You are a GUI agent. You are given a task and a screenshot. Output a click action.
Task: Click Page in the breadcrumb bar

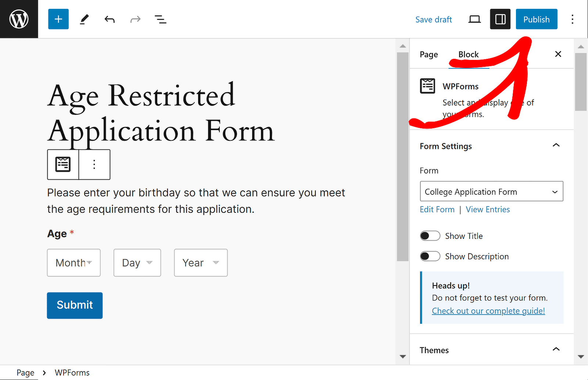click(x=25, y=372)
